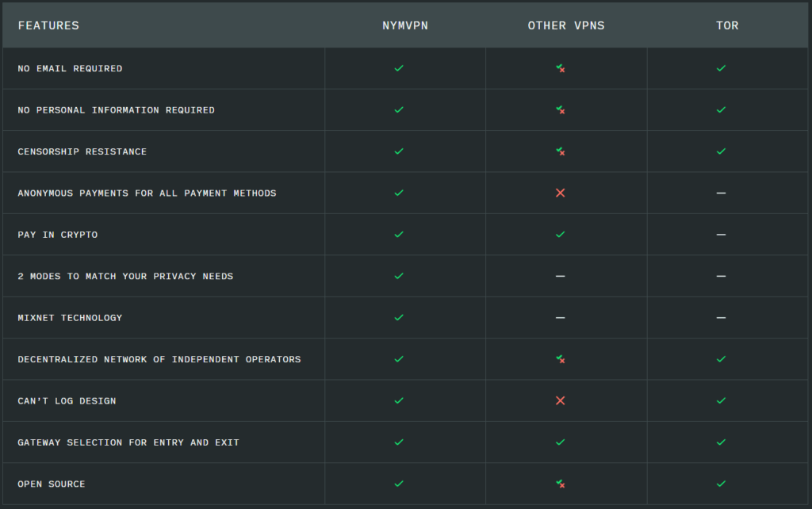This screenshot has height=509, width=812.
Task: Click the Other VPNs mixed icon for No Email Required
Action: tap(561, 68)
